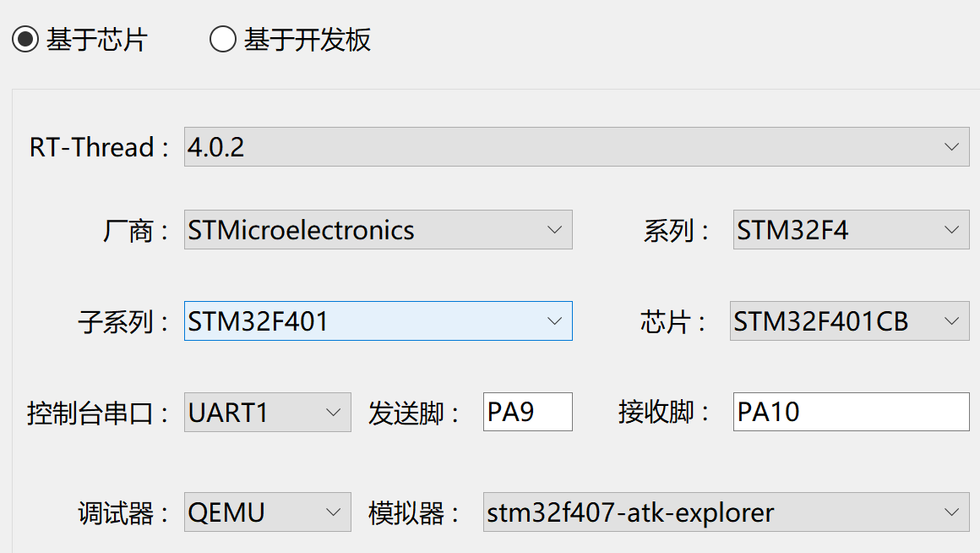Click the 接收脚 field containing PA10

click(850, 412)
